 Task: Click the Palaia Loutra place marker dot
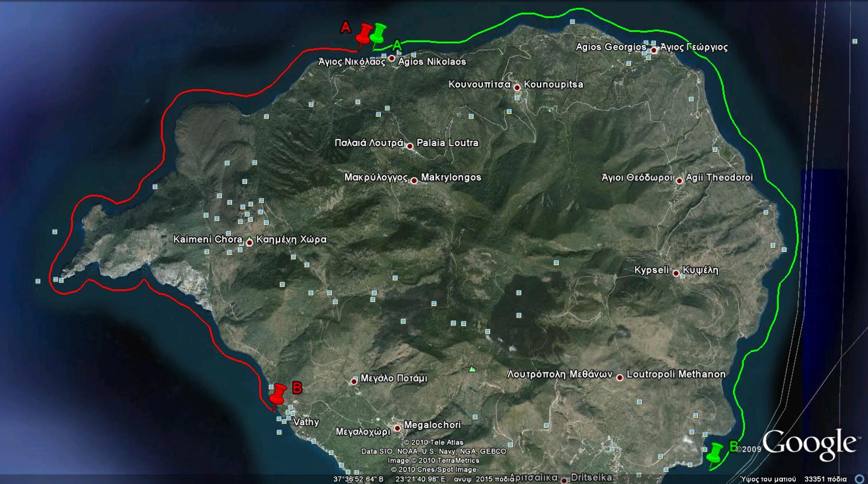click(x=410, y=146)
